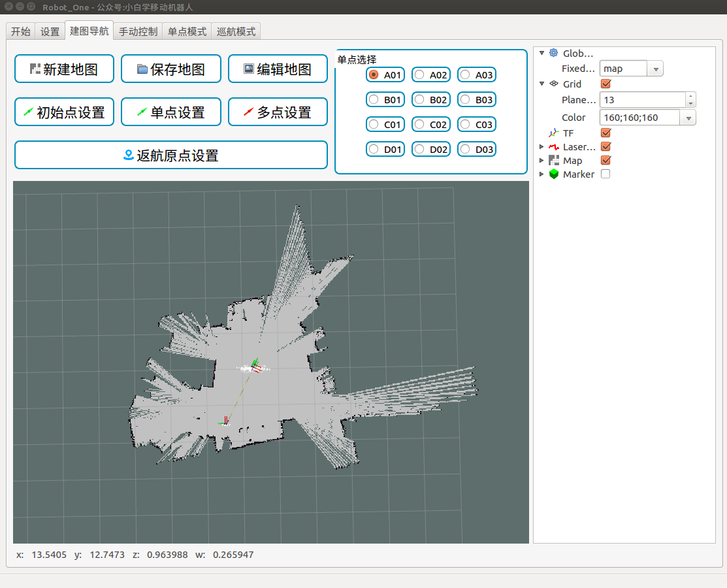Click the picture icon on edit map

click(x=249, y=69)
